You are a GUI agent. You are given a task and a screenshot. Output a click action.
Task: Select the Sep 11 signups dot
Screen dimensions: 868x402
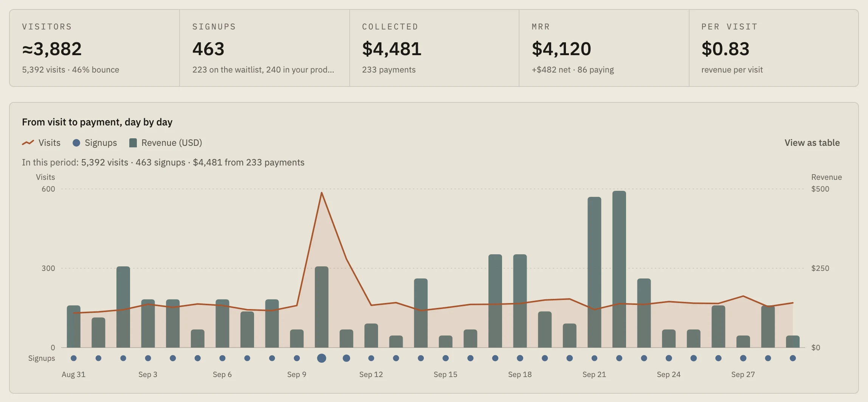[x=346, y=358]
